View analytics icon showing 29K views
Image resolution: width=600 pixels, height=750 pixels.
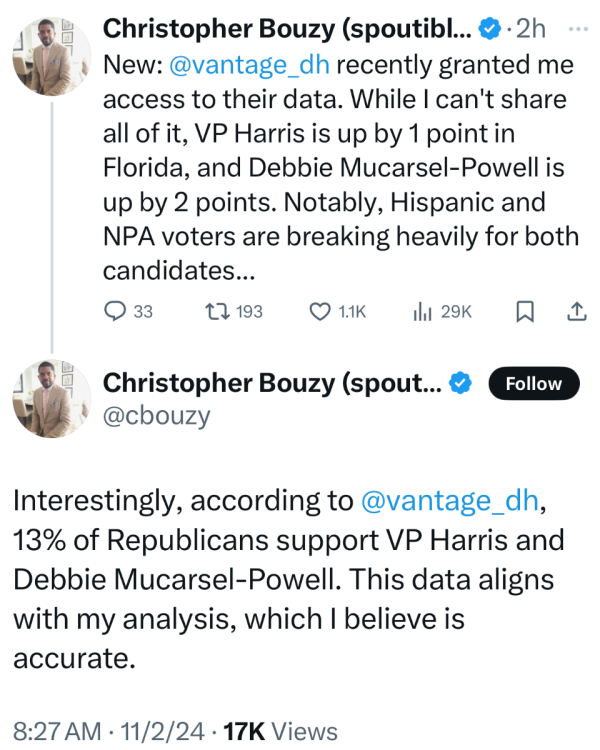(421, 312)
